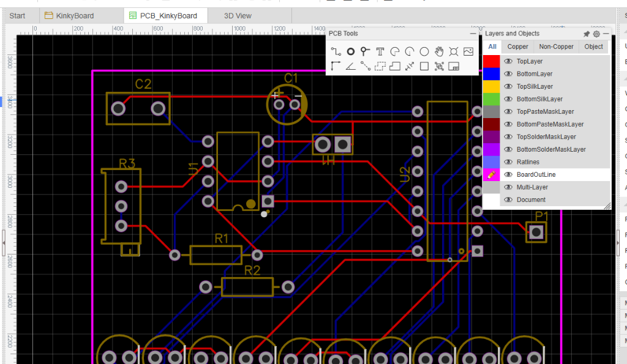Open Layers panel settings via gear icon
Screen dimensions: 627x364
click(x=596, y=34)
